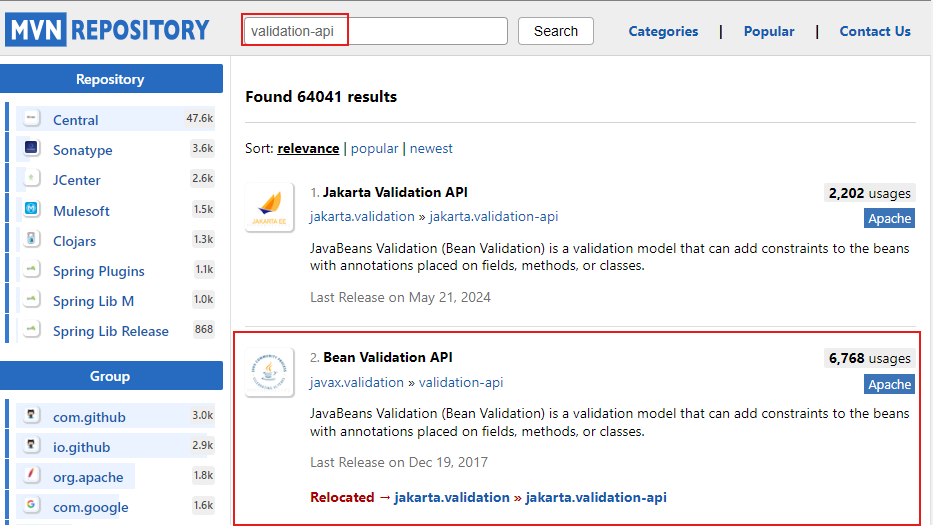Viewport: 933px width, 526px height.
Task: Click the Mulesoft repository icon
Action: [x=32, y=208]
